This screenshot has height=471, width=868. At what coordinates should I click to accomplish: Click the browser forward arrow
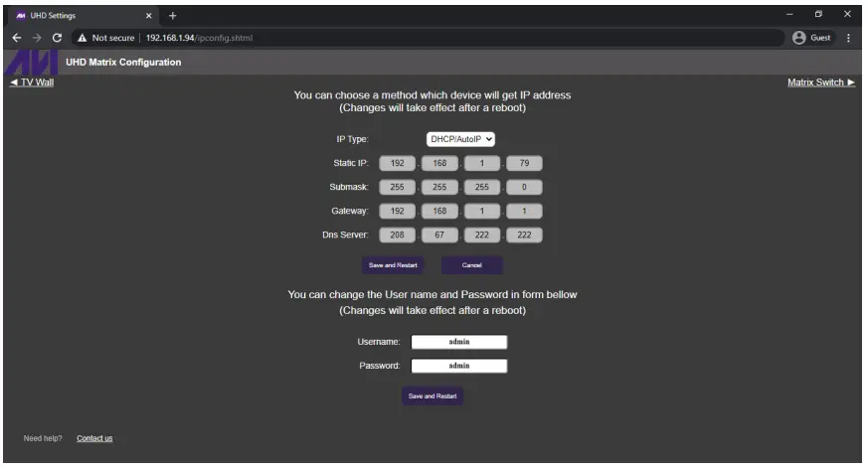(x=37, y=38)
